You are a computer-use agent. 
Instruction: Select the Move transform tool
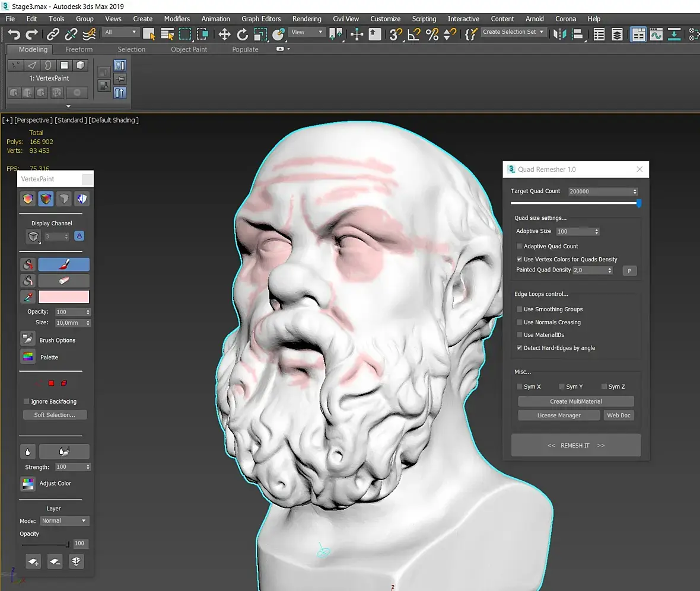click(x=224, y=34)
